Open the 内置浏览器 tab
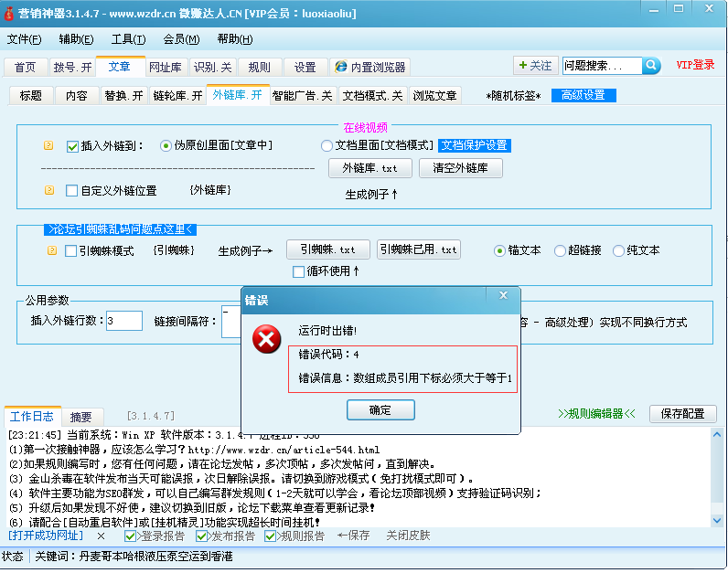Viewport: 728px width, 573px height. tap(370, 68)
